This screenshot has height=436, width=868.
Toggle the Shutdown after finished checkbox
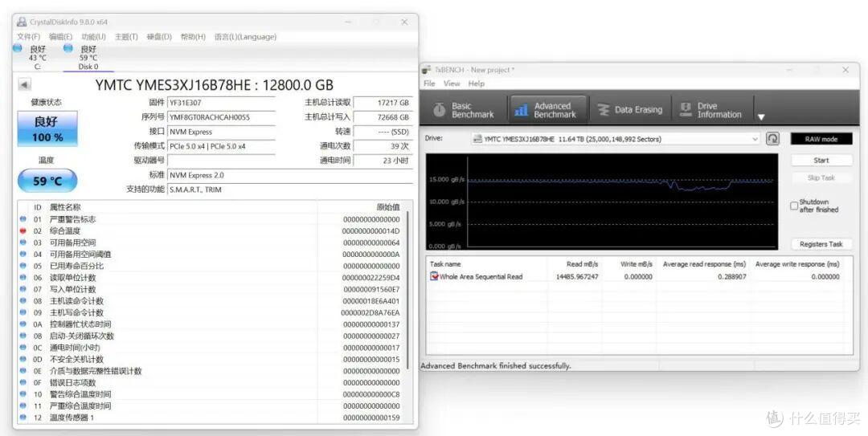(794, 206)
